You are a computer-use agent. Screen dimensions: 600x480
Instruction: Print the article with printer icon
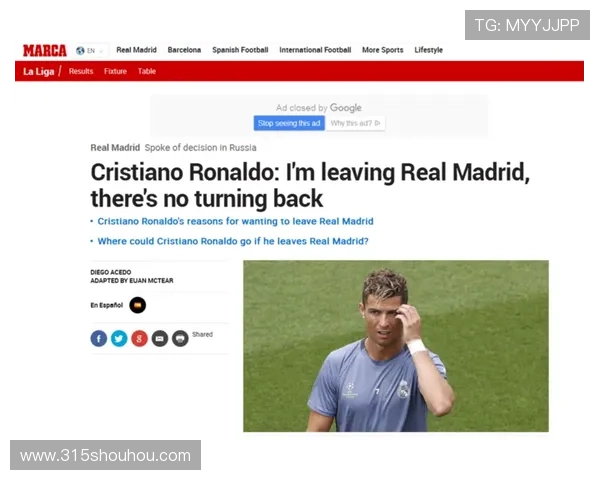180,339
